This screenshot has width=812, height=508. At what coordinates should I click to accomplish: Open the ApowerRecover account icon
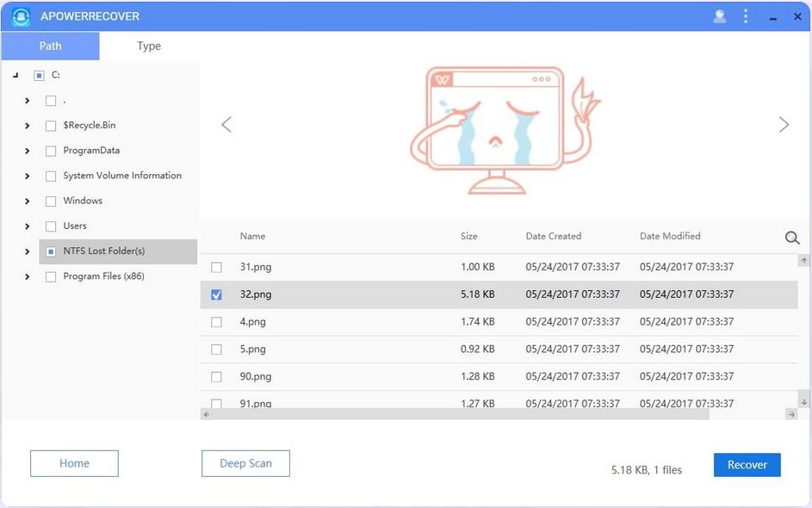coord(720,15)
